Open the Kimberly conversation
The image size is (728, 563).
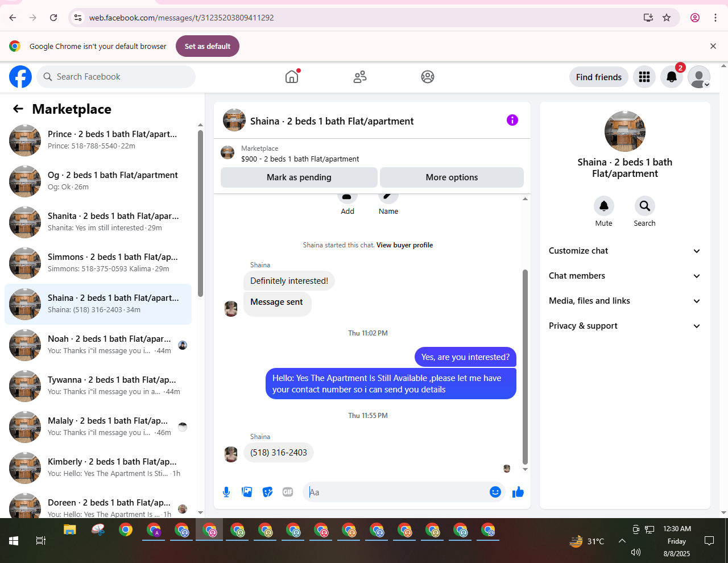coord(98,467)
